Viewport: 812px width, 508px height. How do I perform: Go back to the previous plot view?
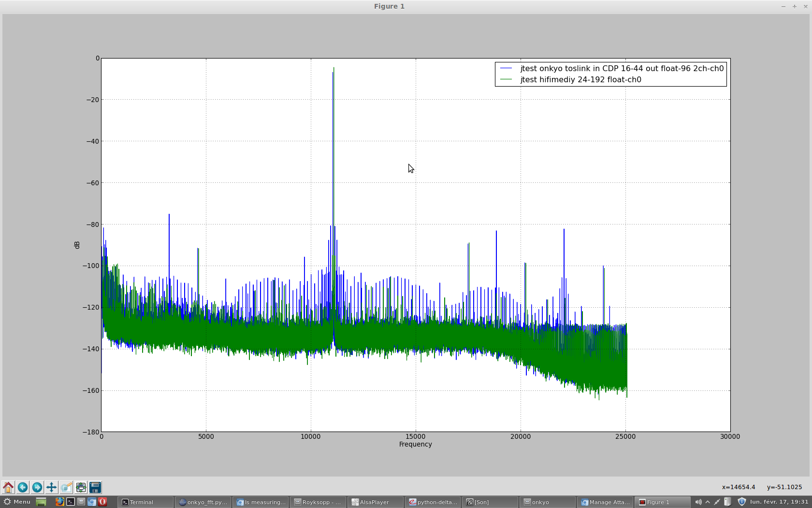23,487
